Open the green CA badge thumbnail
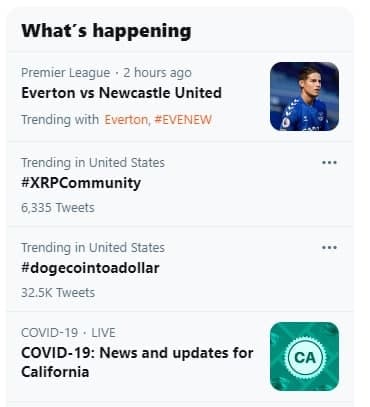Screen dimensions: 370x407 tap(304, 356)
